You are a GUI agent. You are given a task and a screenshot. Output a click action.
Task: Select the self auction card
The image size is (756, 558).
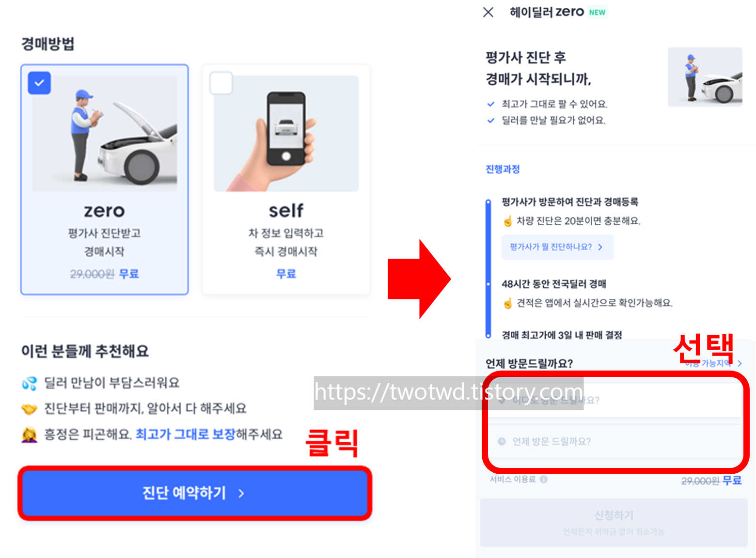[286, 179]
